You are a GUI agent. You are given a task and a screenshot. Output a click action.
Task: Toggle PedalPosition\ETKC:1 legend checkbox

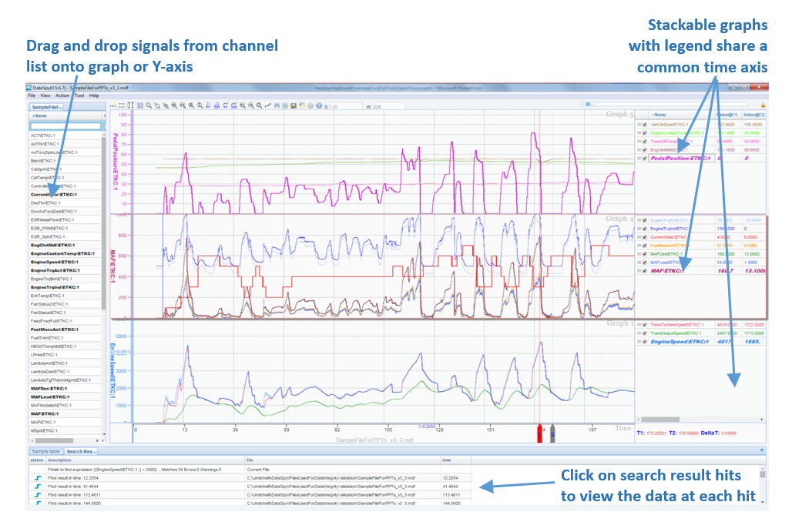645,158
